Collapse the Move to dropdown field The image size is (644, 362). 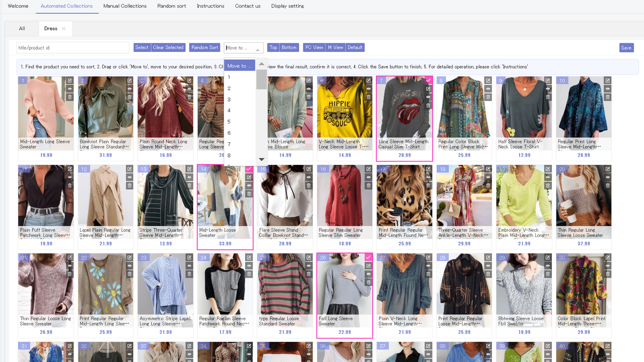tap(244, 48)
